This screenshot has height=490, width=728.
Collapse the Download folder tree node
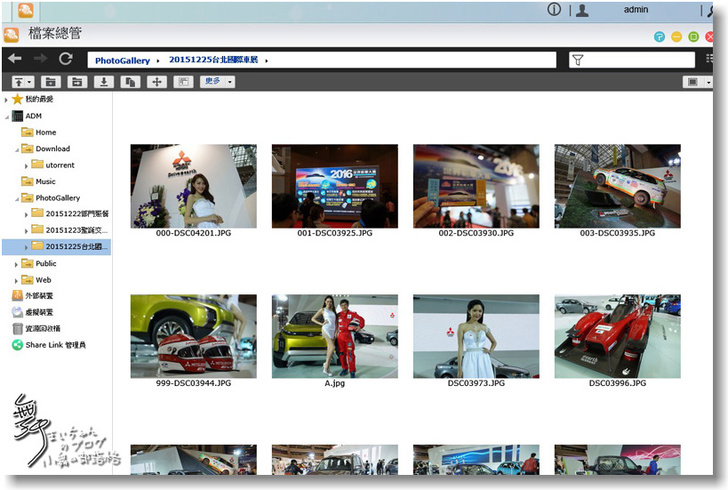coord(17,149)
